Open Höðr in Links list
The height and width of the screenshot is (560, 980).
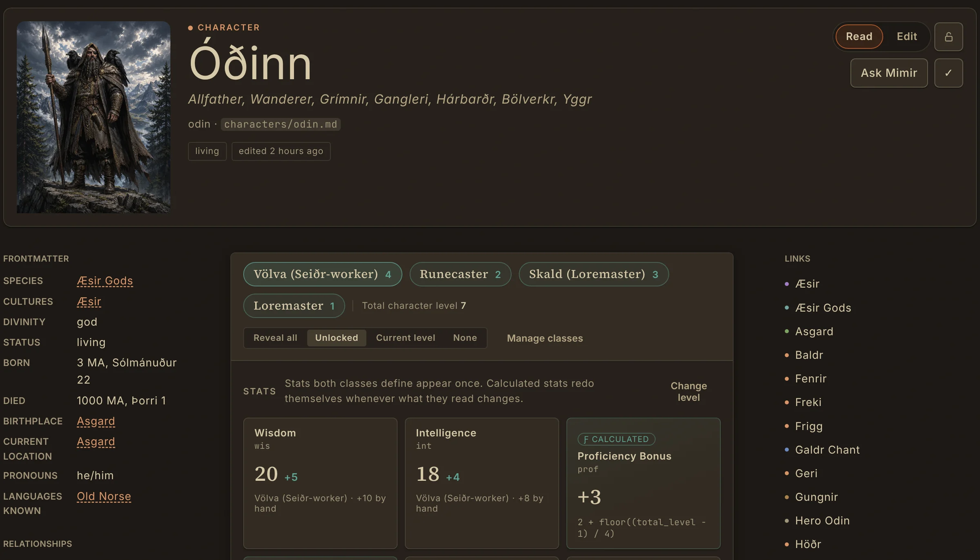click(808, 545)
